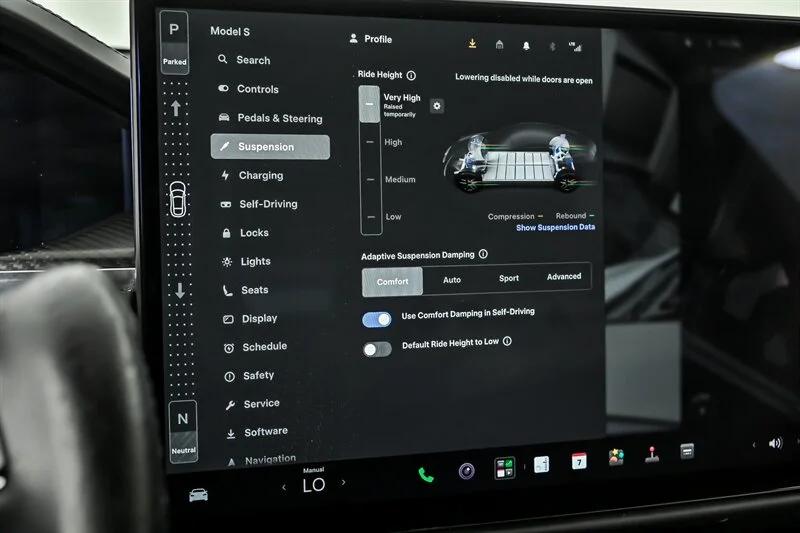Increase temperature with right chevron
The image size is (800, 533).
[343, 482]
